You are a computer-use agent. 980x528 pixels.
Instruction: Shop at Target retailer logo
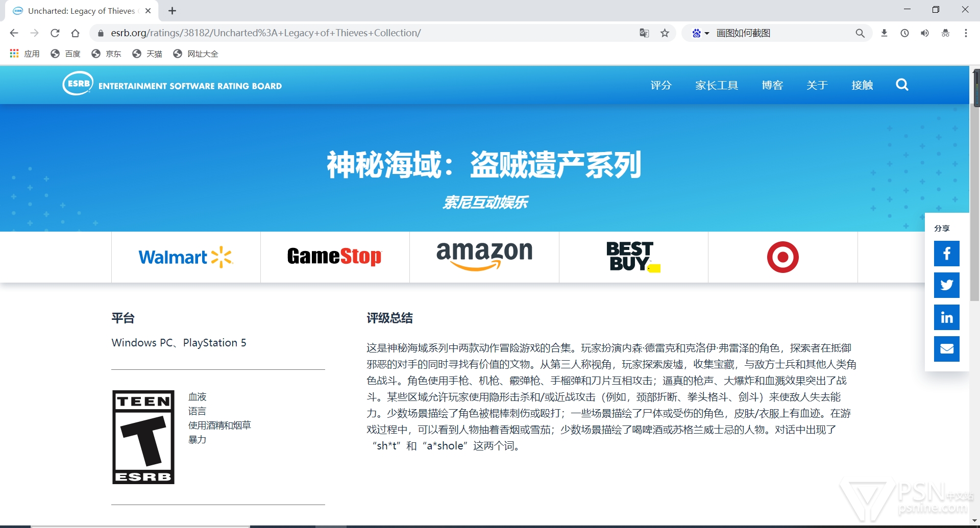coord(782,257)
